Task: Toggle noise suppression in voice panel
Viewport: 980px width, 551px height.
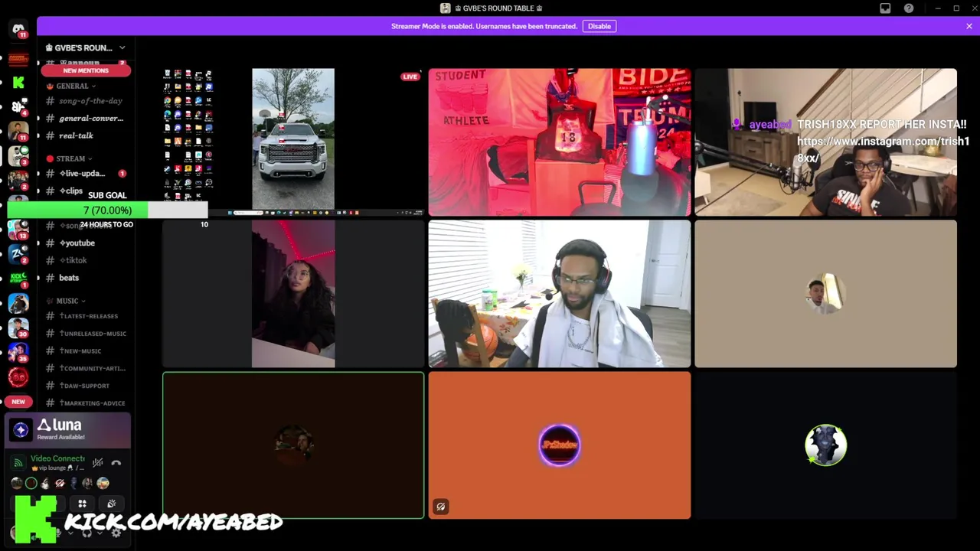Action: pyautogui.click(x=98, y=462)
